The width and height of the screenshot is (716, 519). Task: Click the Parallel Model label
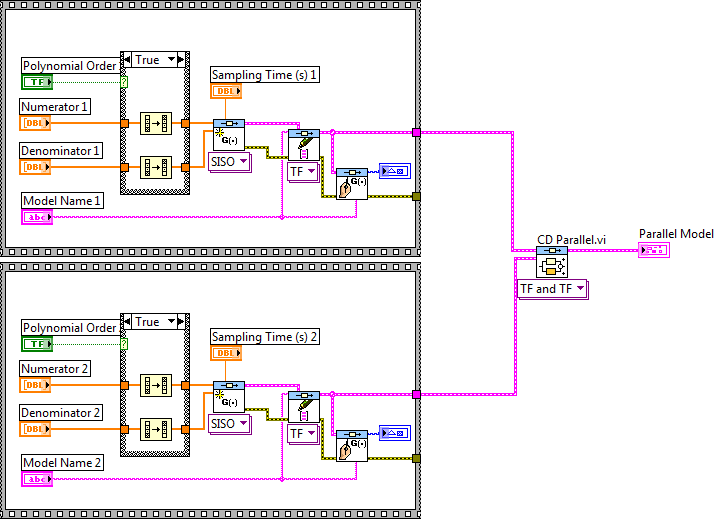(x=676, y=234)
